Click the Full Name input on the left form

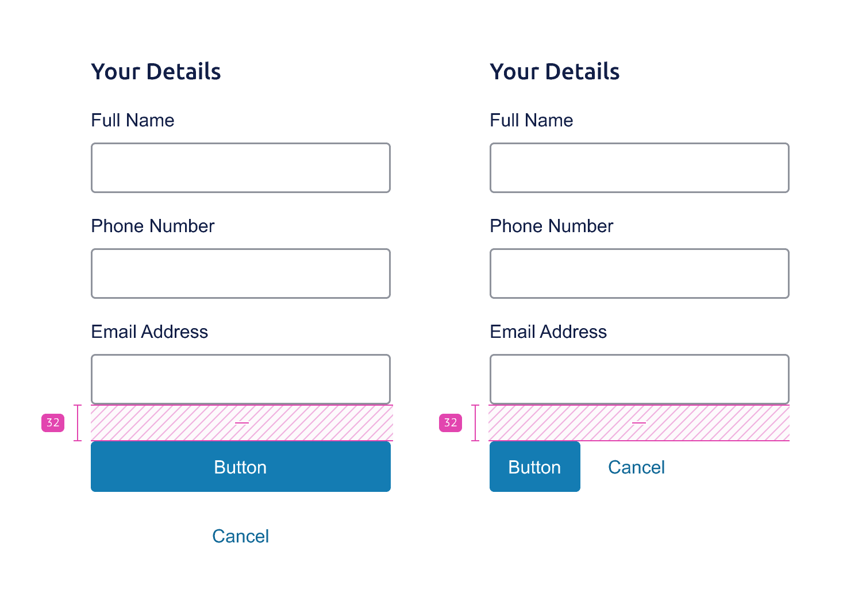pyautogui.click(x=240, y=167)
